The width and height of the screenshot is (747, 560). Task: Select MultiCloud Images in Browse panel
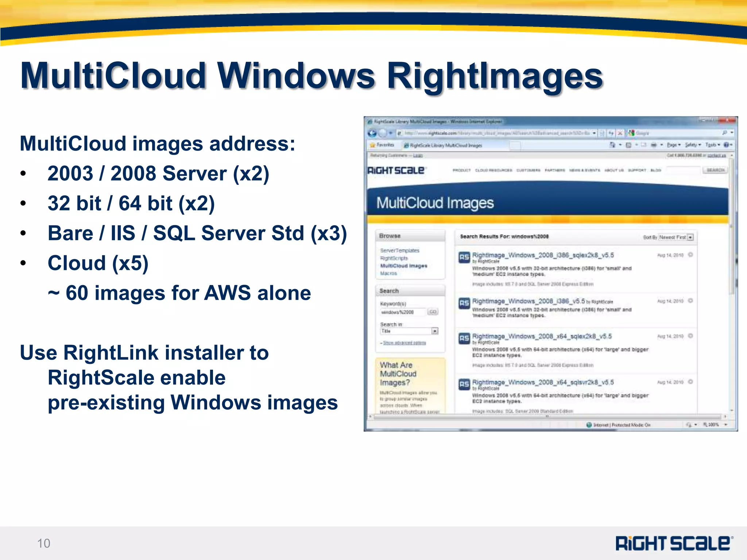(403, 266)
